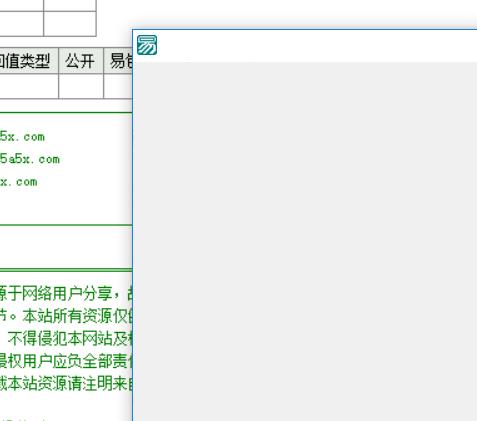
Task: Click the blank strip between the green separator lines
Action: (x=66, y=247)
